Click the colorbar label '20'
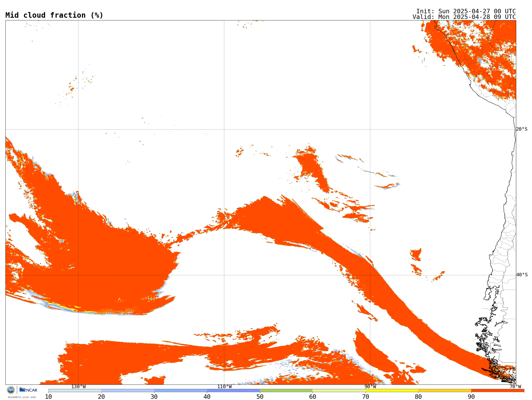532x400 pixels. pos(101,397)
